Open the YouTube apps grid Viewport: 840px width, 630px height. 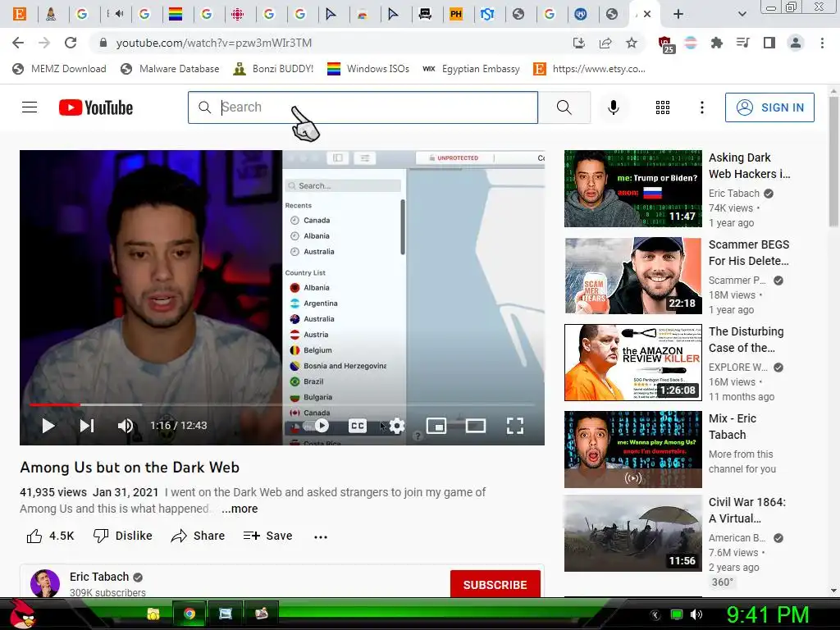(663, 107)
